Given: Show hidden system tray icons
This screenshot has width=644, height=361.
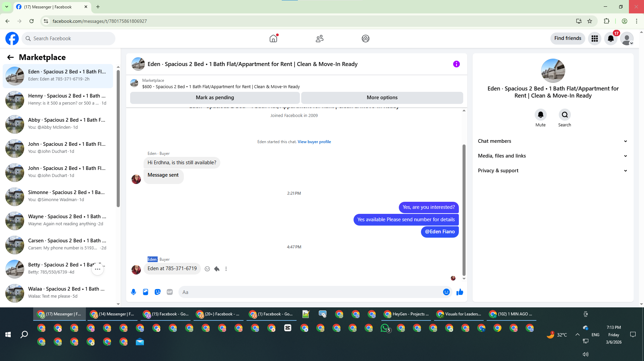Looking at the screenshot, I should (x=578, y=335).
